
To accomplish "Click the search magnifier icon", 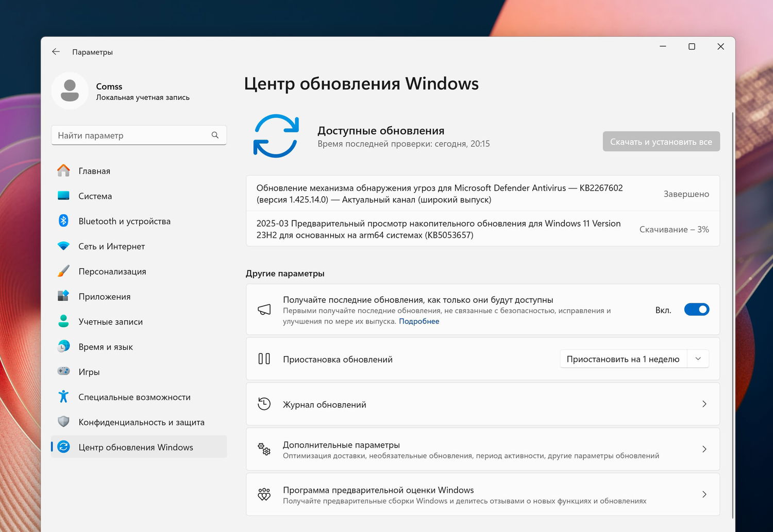I will click(215, 135).
